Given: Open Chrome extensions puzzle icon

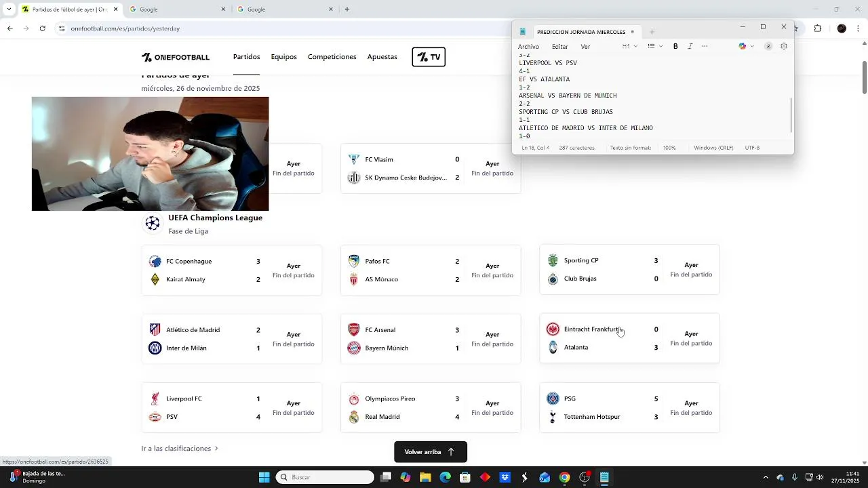Looking at the screenshot, I should coord(817,28).
